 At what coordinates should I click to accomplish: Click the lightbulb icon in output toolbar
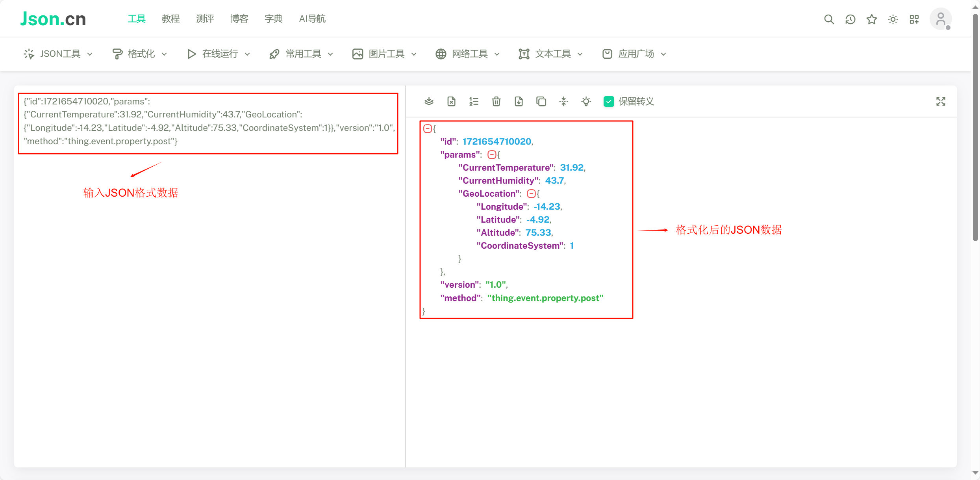[x=586, y=102]
